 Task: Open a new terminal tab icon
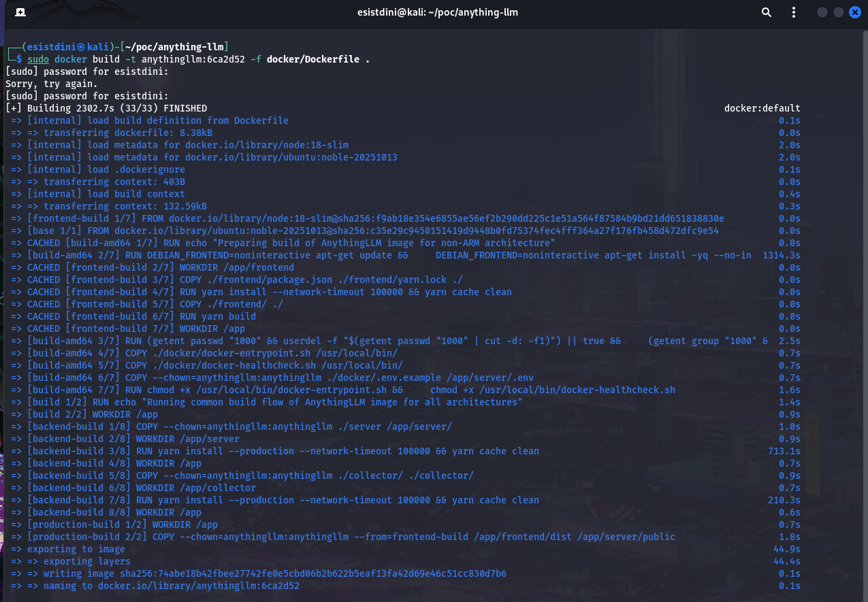[20, 12]
